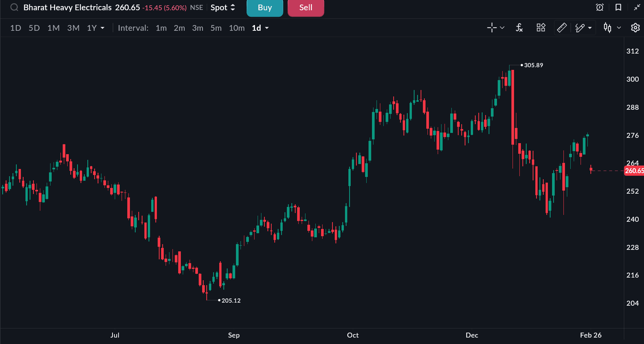Switch interval to 1m
The image size is (644, 344).
coord(161,28)
